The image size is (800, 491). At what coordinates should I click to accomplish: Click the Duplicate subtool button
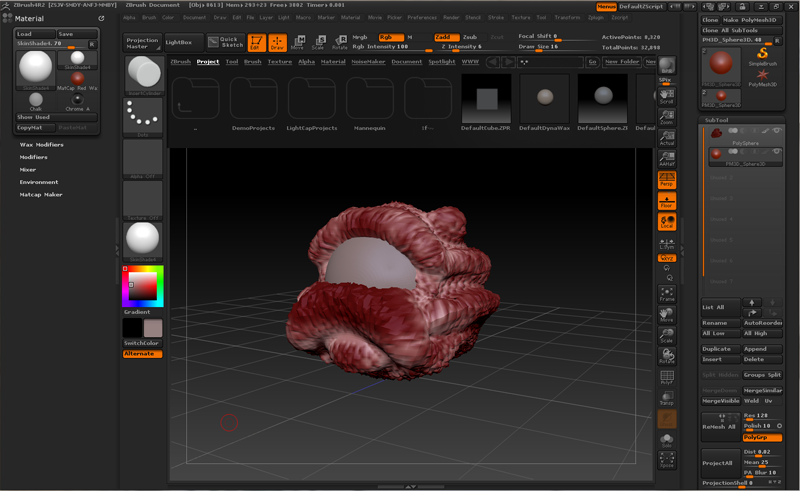point(719,349)
